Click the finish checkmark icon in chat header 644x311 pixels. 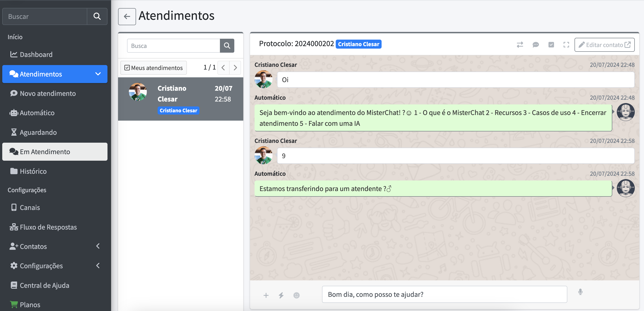click(x=551, y=45)
